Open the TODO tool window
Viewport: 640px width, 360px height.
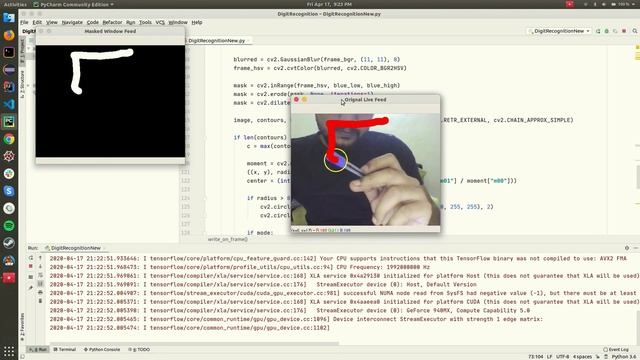click(139, 350)
